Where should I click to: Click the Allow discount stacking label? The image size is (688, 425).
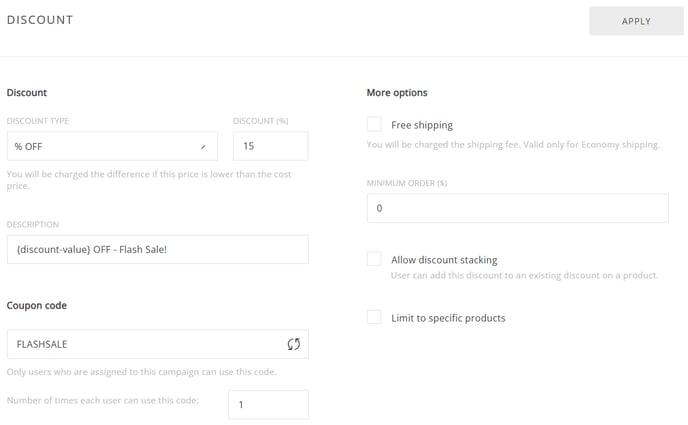(444, 260)
